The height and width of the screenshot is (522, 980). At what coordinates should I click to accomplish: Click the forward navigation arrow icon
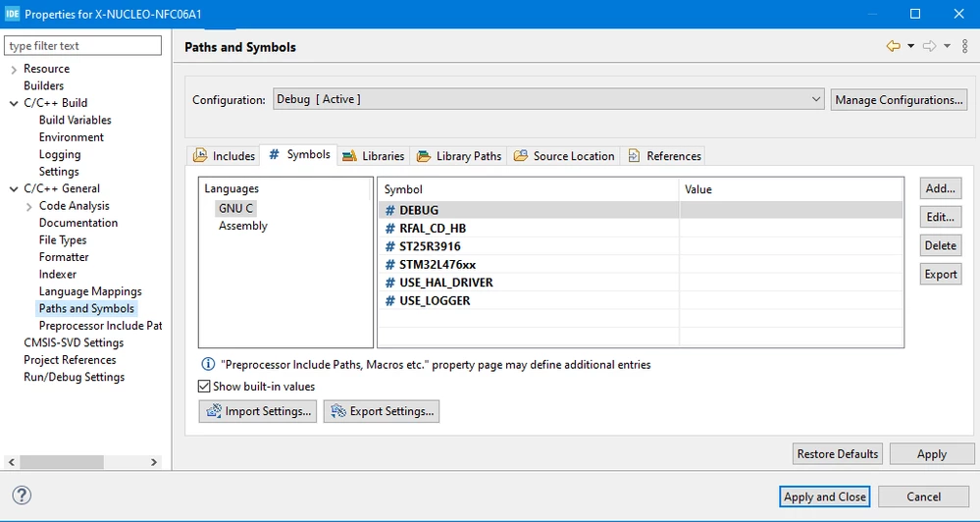(929, 46)
